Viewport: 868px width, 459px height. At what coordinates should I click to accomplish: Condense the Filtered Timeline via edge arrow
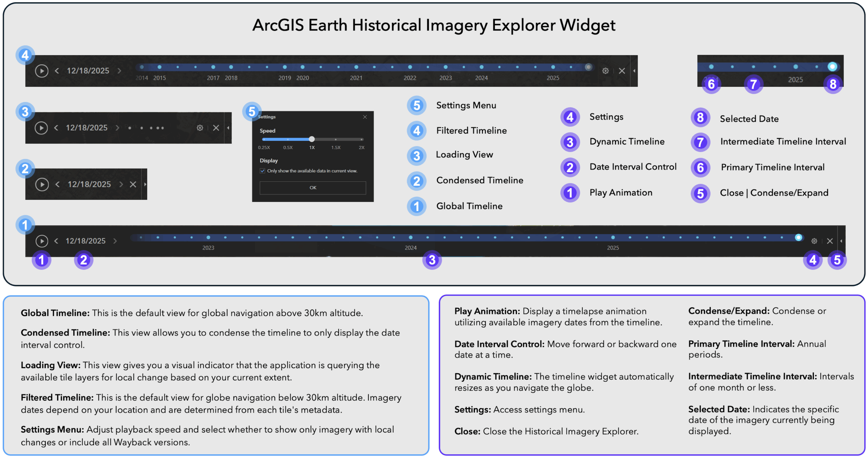634,71
